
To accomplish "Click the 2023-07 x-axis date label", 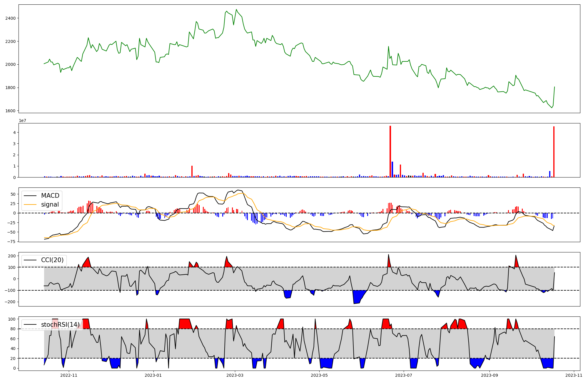I will point(404,375).
